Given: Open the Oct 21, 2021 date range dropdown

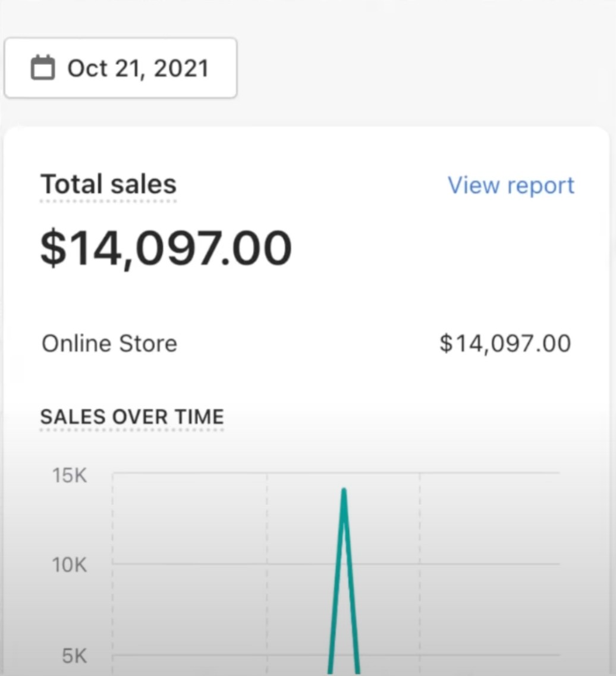Looking at the screenshot, I should (121, 68).
